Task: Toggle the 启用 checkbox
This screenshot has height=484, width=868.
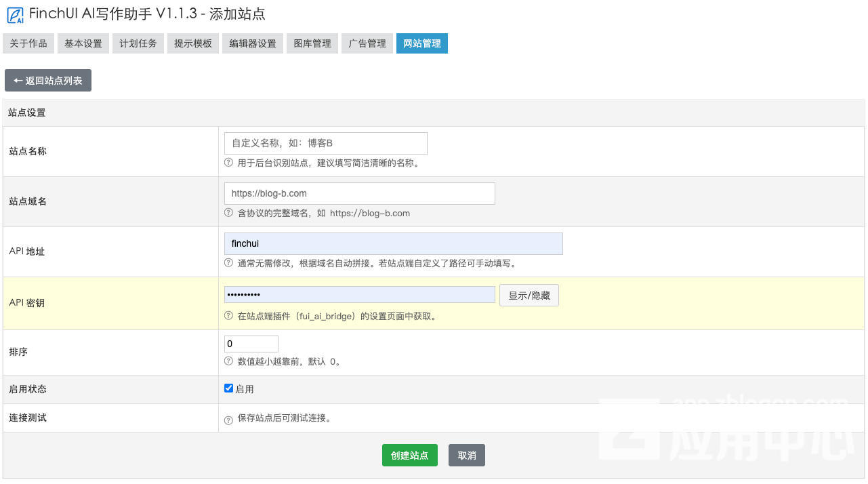Action: click(228, 388)
